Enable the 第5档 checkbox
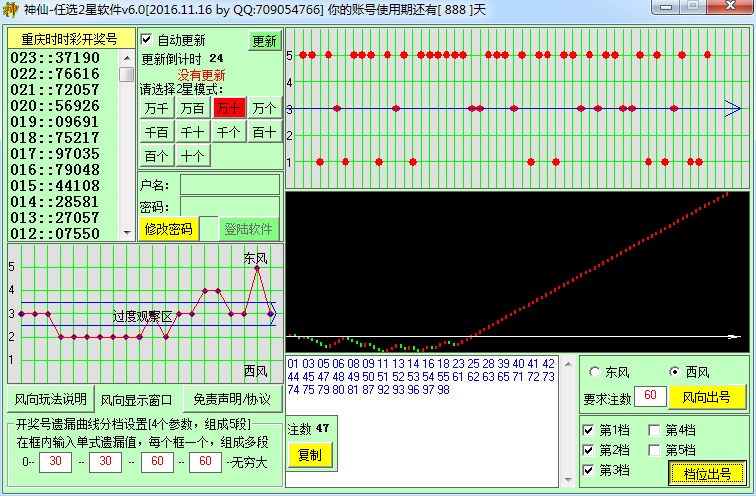This screenshot has width=756, height=496. 654,450
